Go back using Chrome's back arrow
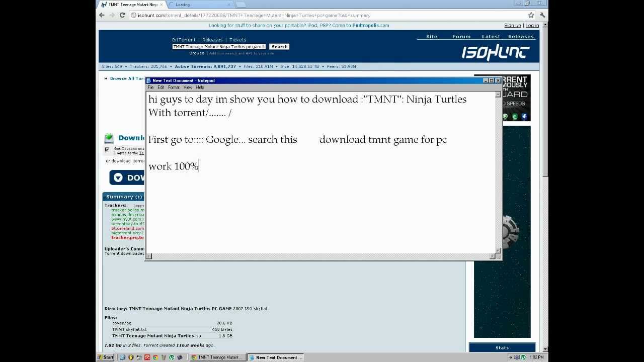 click(x=102, y=15)
